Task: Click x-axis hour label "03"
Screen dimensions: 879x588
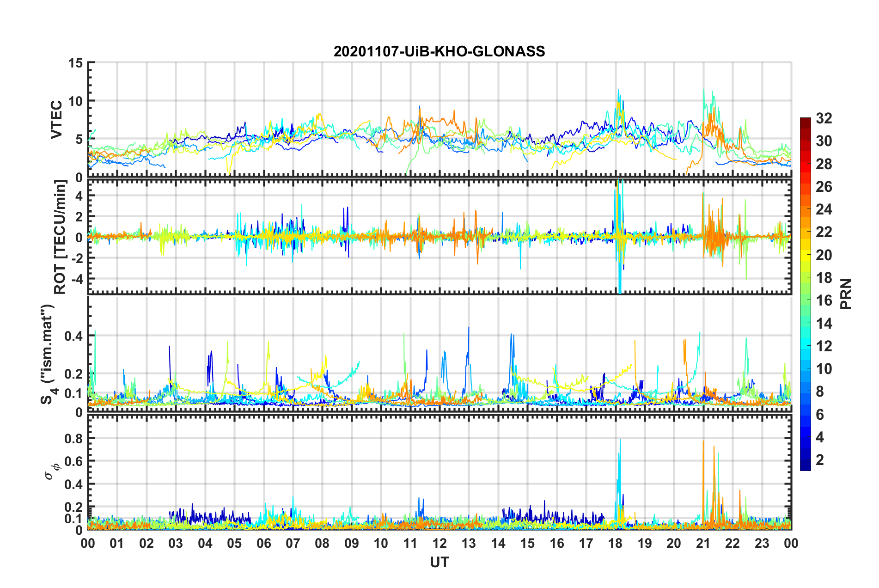Action: coord(176,543)
